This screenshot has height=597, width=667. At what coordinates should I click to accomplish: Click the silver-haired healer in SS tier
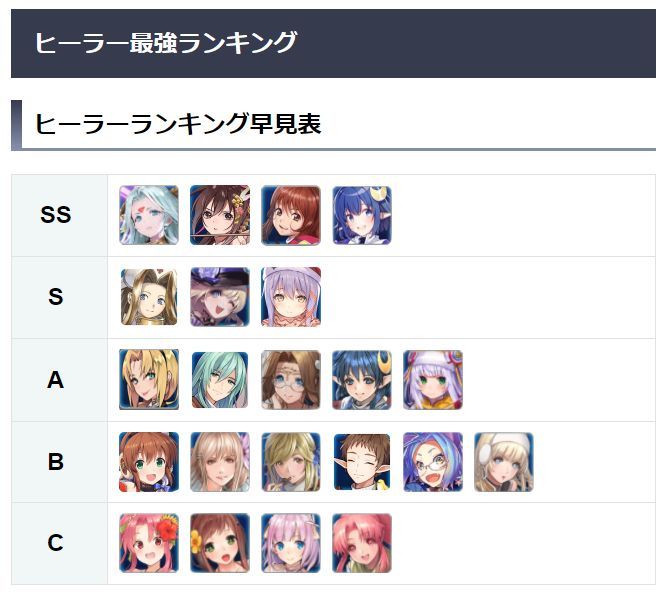click(x=149, y=215)
